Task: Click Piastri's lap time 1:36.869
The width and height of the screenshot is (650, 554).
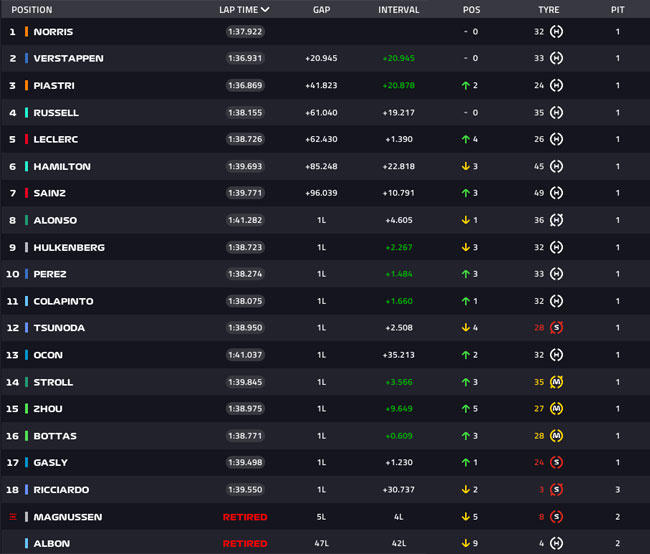Action: pos(245,85)
